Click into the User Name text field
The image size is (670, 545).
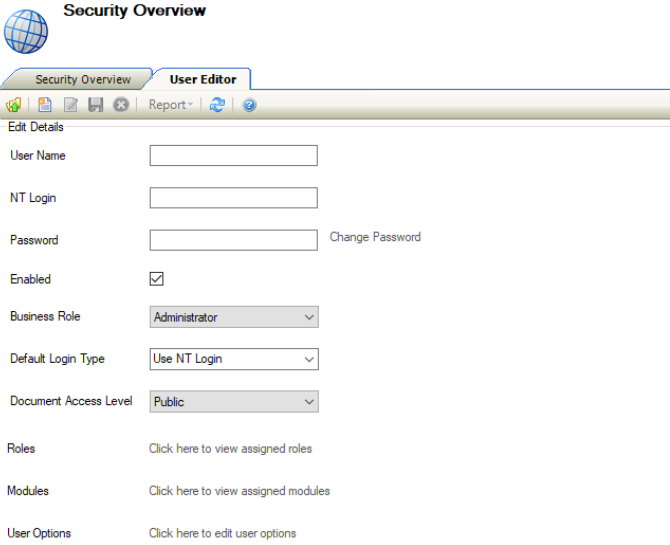pos(233,155)
